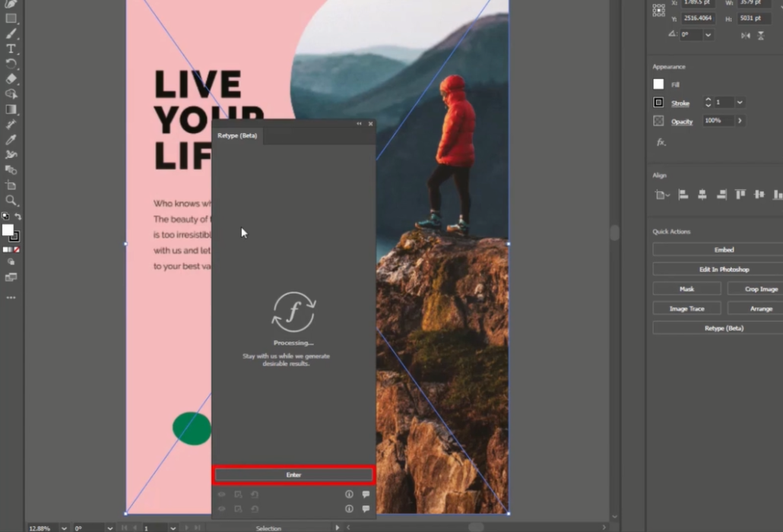
Task: Click Horizontal Align Left icon in Align section
Action: (683, 195)
